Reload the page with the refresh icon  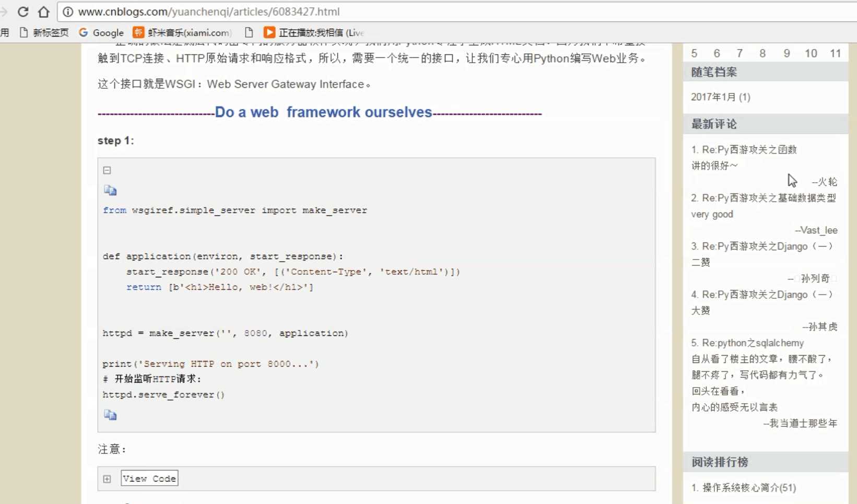(x=23, y=11)
